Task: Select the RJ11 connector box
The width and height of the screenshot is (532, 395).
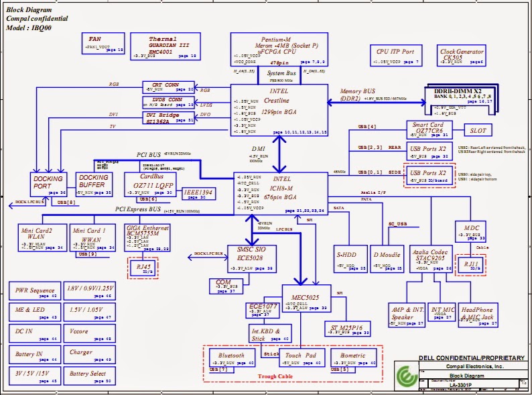Action: pyautogui.click(x=470, y=266)
